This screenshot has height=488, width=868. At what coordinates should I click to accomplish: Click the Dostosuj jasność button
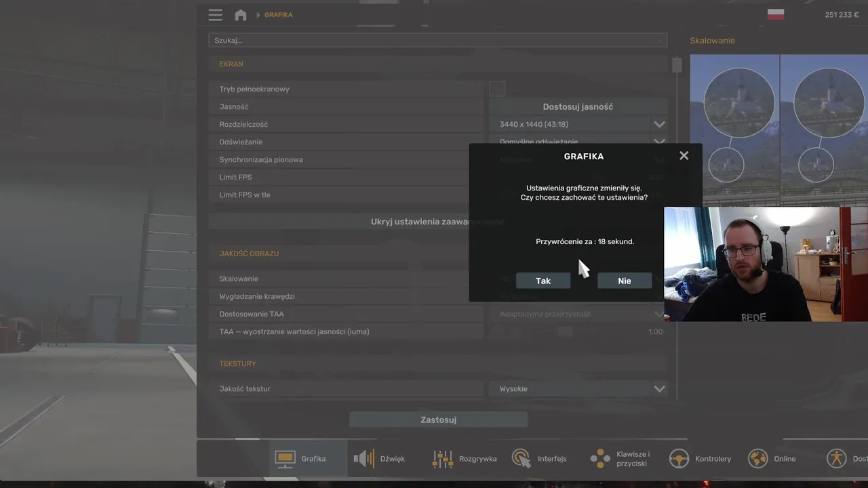coord(578,106)
